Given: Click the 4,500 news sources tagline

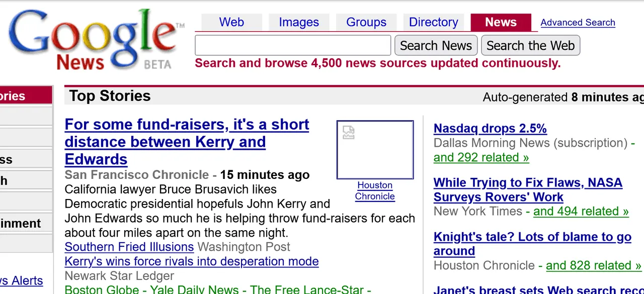Looking at the screenshot, I should pos(377,63).
